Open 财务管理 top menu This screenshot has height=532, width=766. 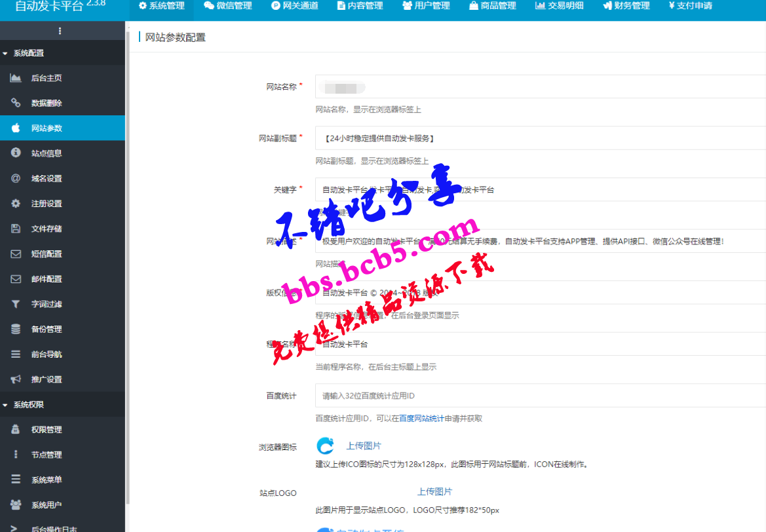pyautogui.click(x=626, y=6)
